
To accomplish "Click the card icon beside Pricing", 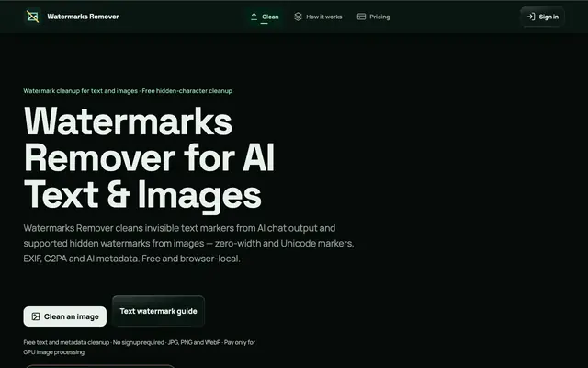I will pyautogui.click(x=361, y=17).
